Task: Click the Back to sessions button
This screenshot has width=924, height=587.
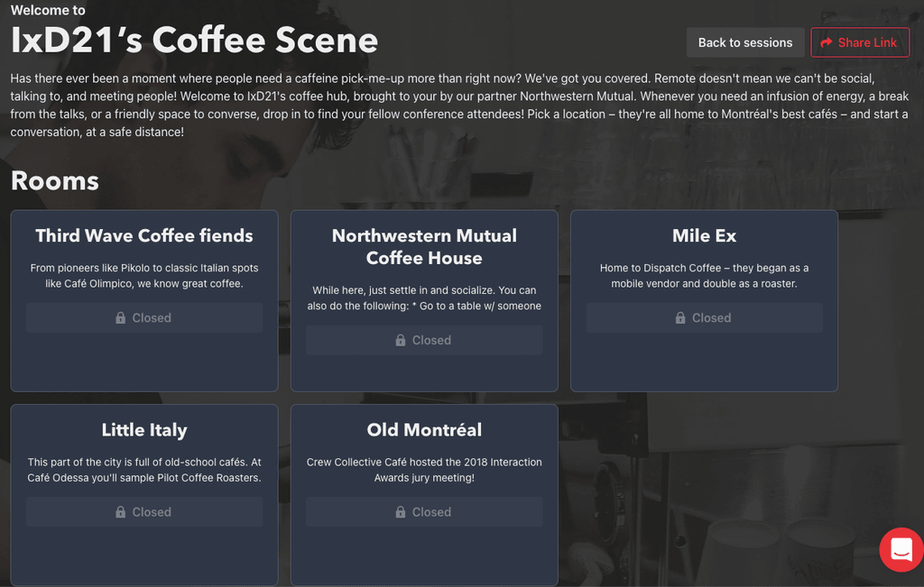Action: click(745, 41)
